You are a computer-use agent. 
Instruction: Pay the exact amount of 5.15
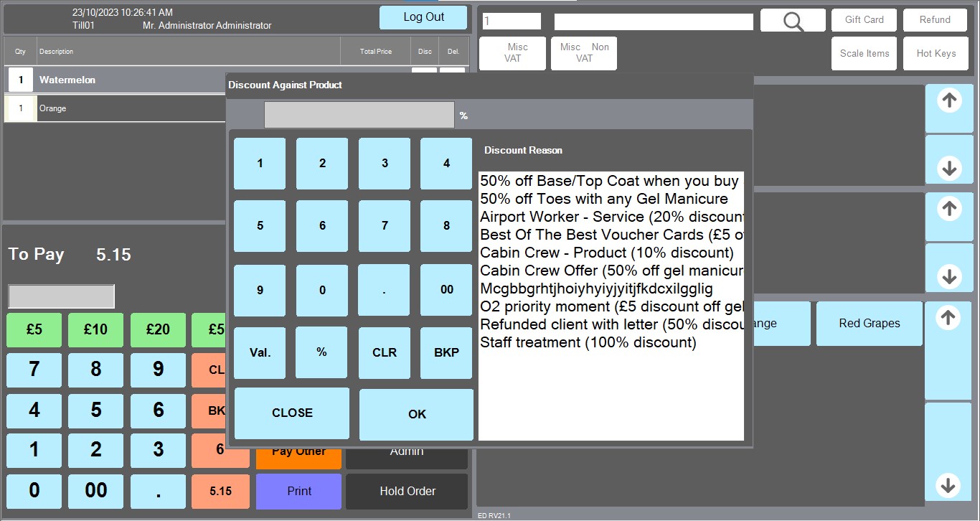(220, 492)
